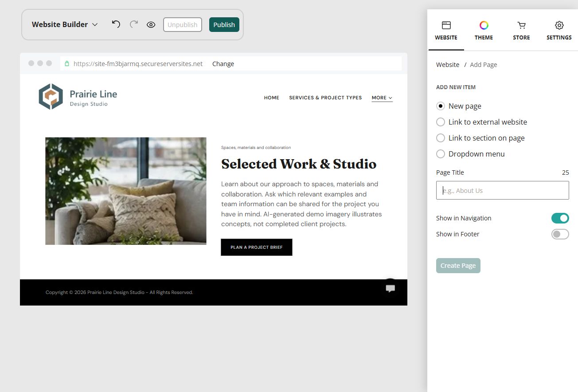The width and height of the screenshot is (578, 392).
Task: Open the Store cart panel
Action: point(521,30)
